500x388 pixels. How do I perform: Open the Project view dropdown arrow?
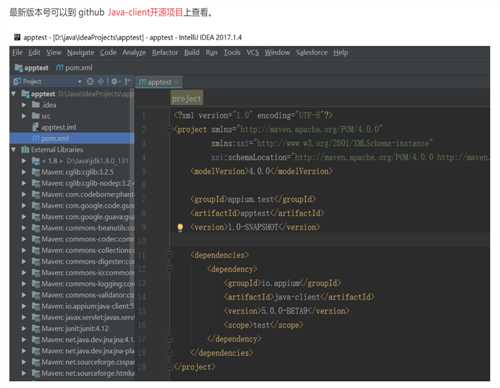(79, 82)
